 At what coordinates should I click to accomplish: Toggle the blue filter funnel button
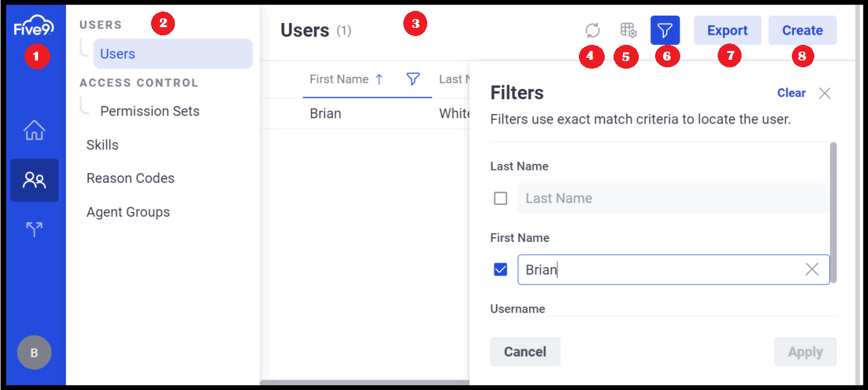click(x=665, y=31)
